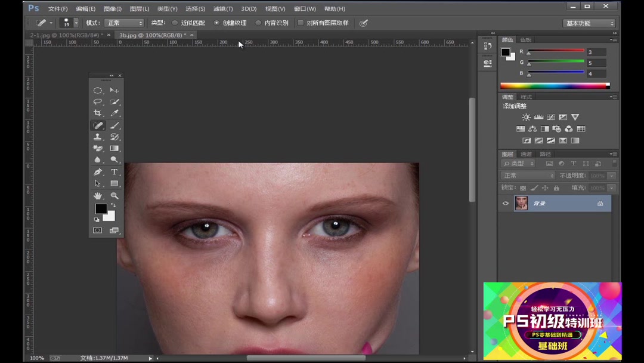The image size is (644, 363).
Task: Select the Elliptical Marquee tool
Action: (98, 90)
